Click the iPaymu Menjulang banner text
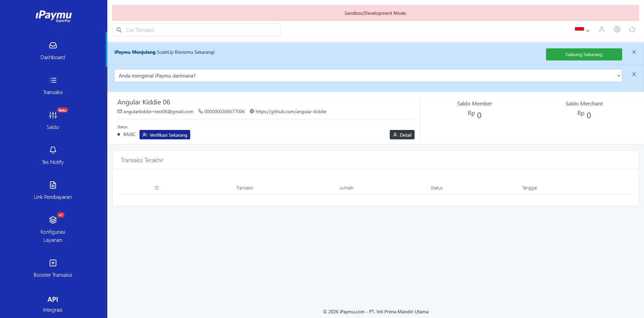The image size is (644, 318). (x=164, y=52)
